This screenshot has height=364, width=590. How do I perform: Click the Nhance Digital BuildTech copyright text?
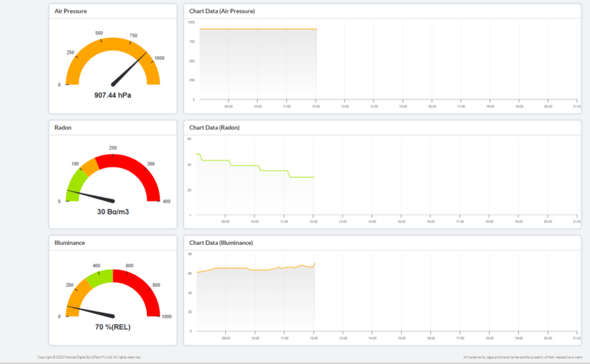(89, 357)
